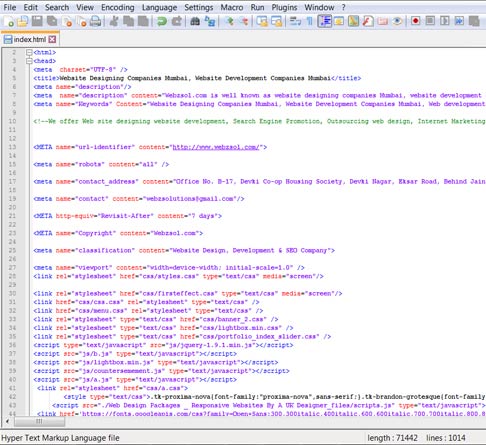
Task: Open the Replace dialog icon
Action: (210, 22)
